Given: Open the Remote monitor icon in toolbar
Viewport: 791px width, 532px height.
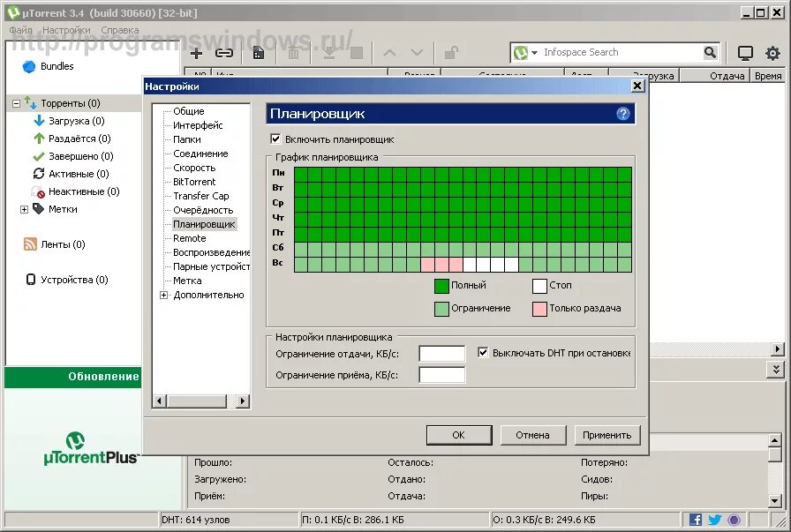Looking at the screenshot, I should [x=745, y=52].
